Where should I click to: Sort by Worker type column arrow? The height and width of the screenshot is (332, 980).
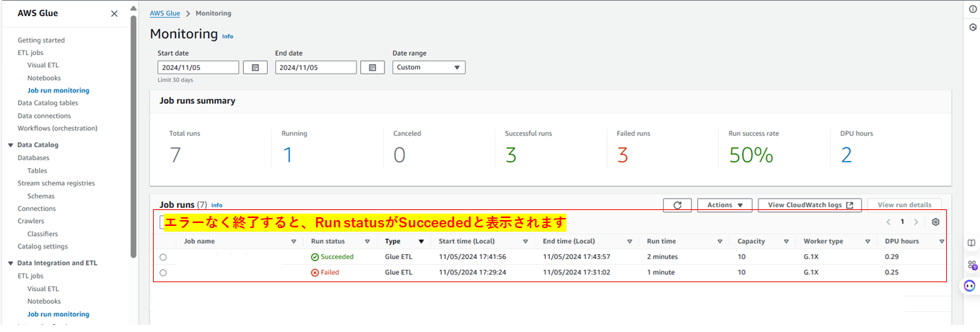click(867, 242)
